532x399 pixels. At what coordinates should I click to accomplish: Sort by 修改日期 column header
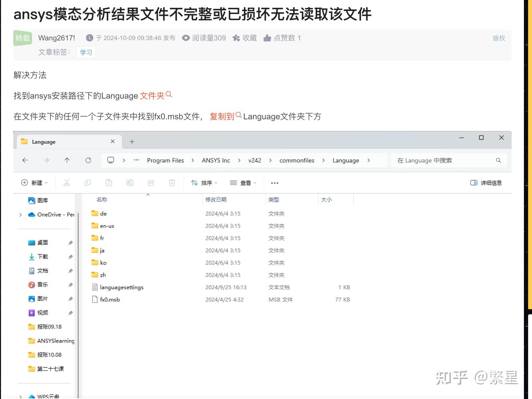(x=216, y=199)
